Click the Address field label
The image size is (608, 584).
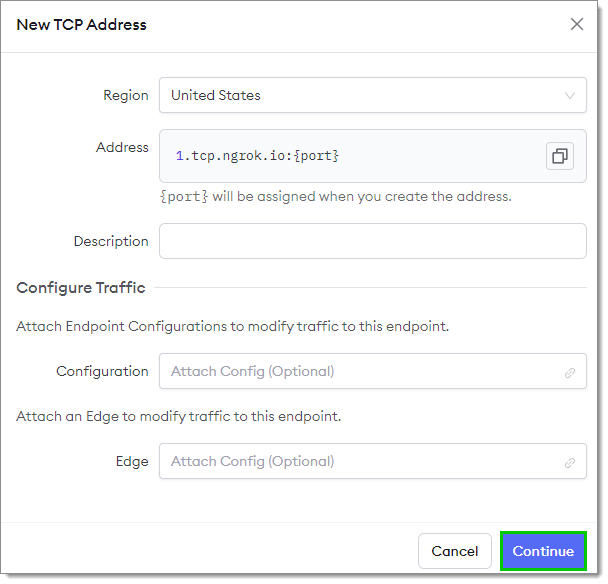coord(122,147)
